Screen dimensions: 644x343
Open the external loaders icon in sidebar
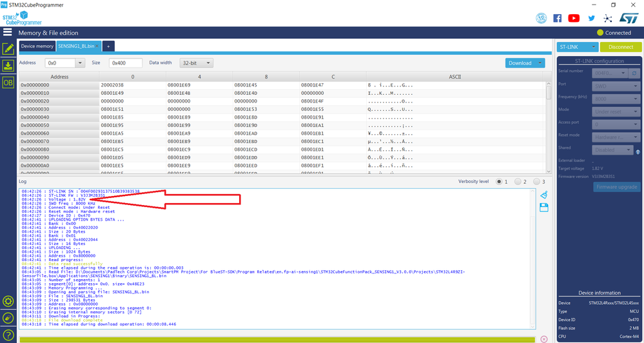click(8, 317)
